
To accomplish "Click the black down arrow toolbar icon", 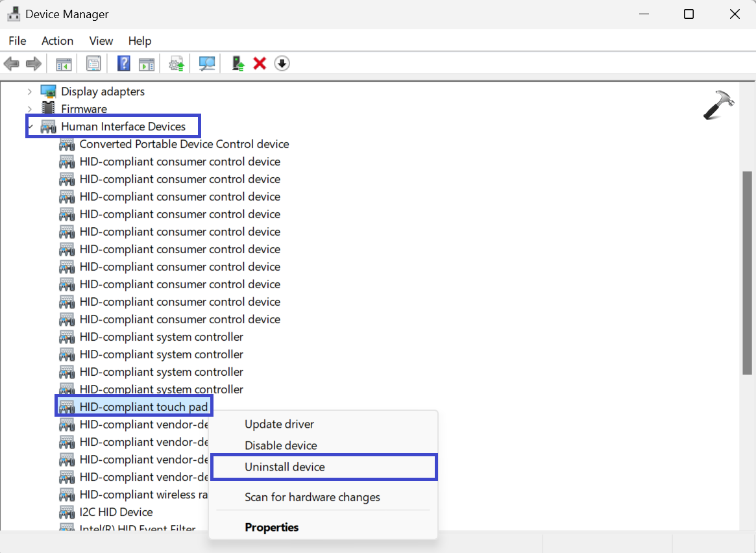I will [282, 64].
